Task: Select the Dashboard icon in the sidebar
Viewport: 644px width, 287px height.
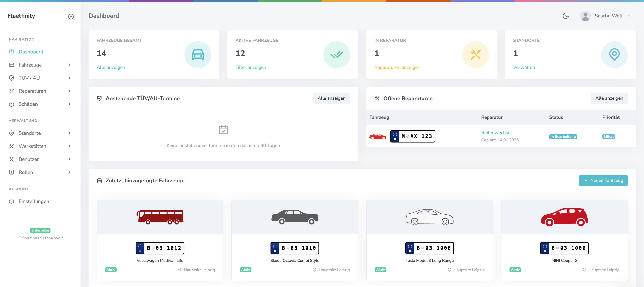Action: tap(12, 52)
